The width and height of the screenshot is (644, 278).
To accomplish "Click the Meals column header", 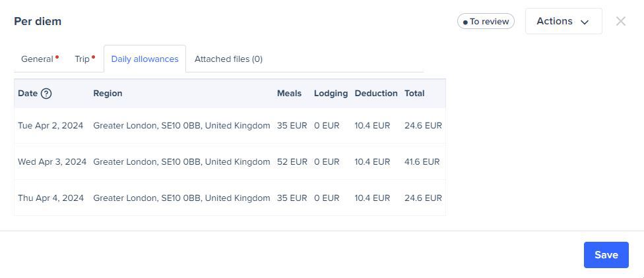I will 289,94.
